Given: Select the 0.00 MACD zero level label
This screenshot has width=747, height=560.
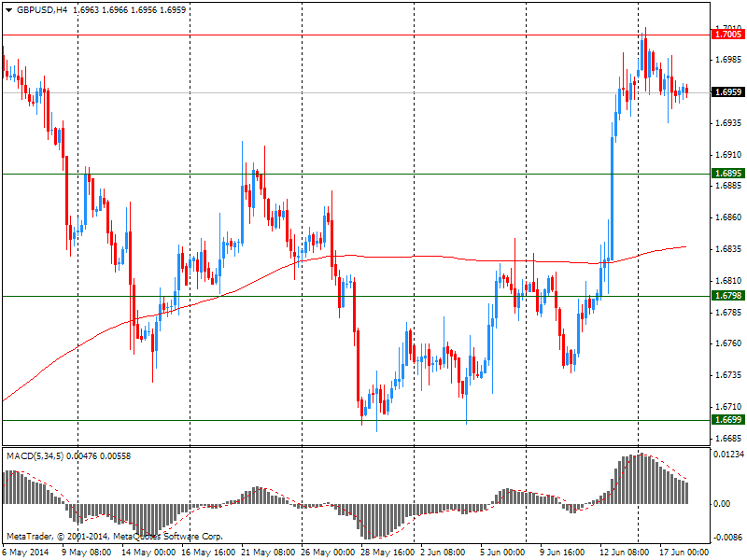Looking at the screenshot, I should point(722,504).
